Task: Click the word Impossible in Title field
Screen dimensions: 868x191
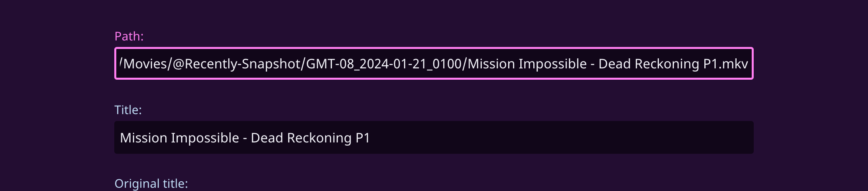Action: point(205,138)
